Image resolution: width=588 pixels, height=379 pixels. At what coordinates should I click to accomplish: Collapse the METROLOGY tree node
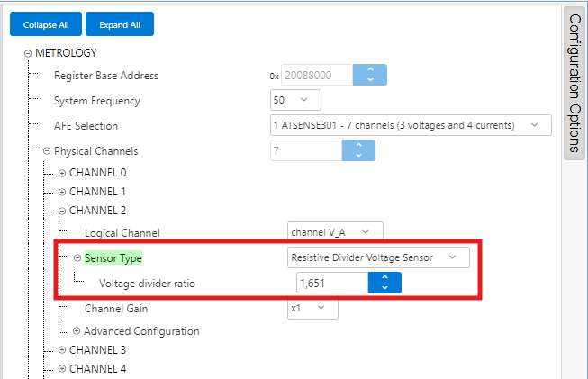click(28, 53)
